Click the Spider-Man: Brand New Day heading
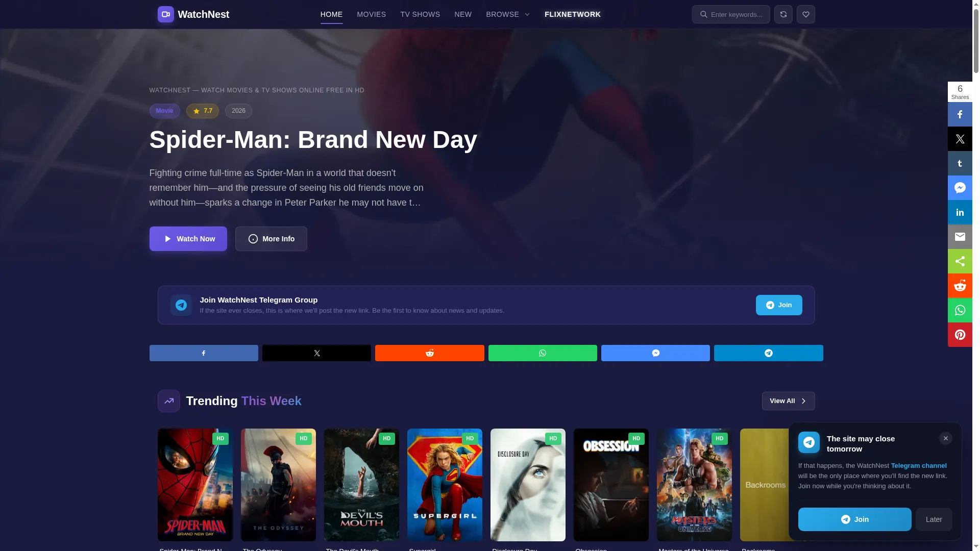Image resolution: width=980 pixels, height=551 pixels. click(313, 140)
